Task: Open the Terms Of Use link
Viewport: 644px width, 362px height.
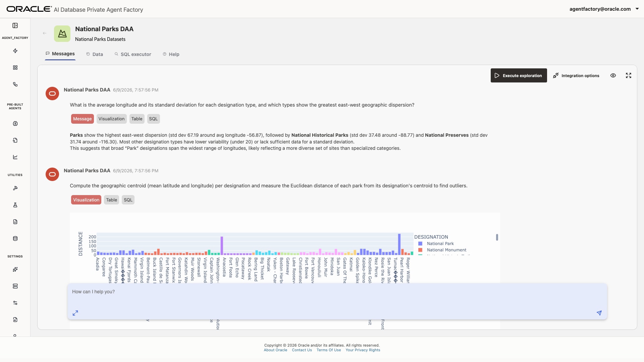Action: tap(328, 350)
